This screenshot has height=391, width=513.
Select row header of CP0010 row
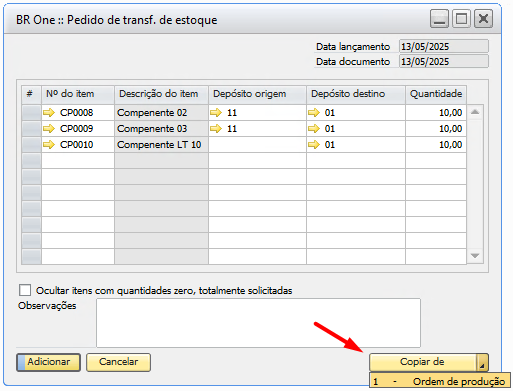(31, 145)
